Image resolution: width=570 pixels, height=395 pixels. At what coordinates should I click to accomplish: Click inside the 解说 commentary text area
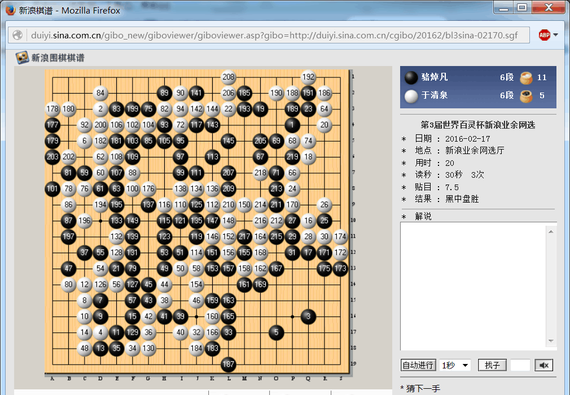pyautogui.click(x=474, y=286)
